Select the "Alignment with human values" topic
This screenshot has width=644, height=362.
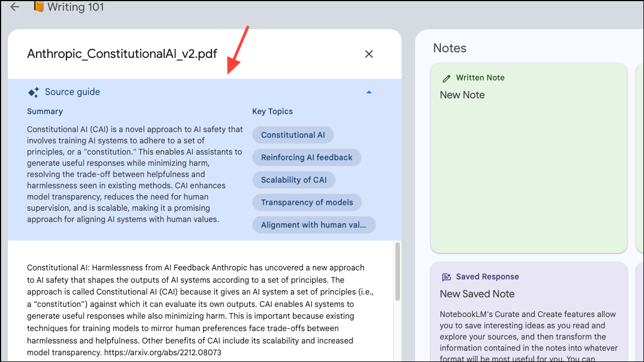[x=314, y=225]
